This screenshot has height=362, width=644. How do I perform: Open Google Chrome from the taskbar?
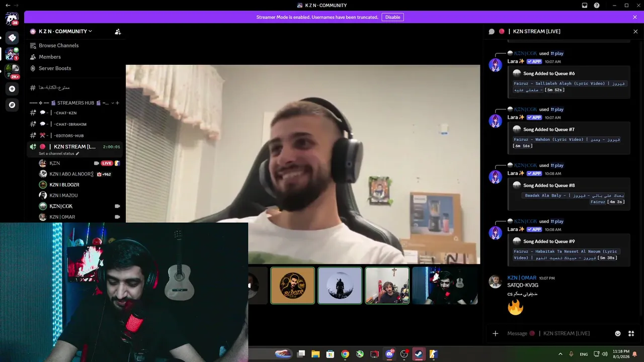point(345,354)
